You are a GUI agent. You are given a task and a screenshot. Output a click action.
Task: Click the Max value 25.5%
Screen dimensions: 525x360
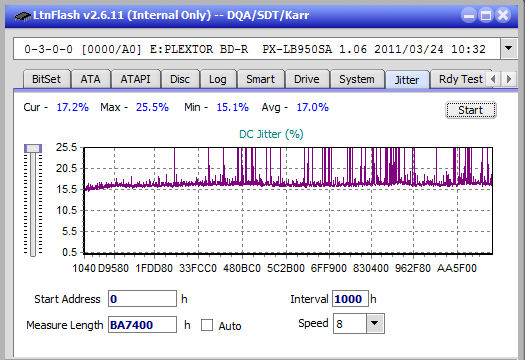pos(152,107)
